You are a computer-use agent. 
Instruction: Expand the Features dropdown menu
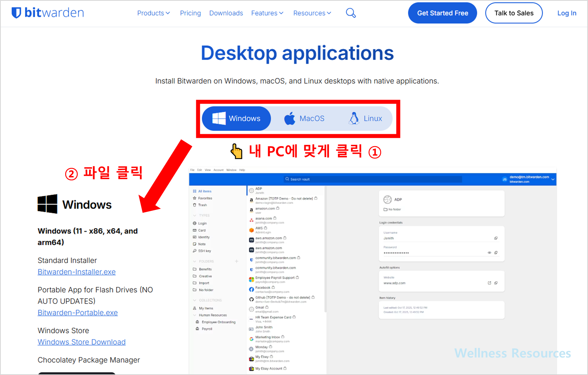pyautogui.click(x=267, y=13)
